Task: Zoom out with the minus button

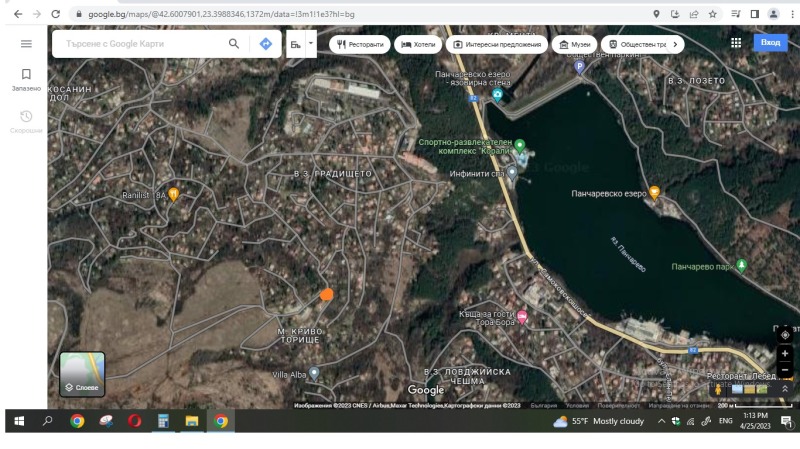Action: (784, 370)
